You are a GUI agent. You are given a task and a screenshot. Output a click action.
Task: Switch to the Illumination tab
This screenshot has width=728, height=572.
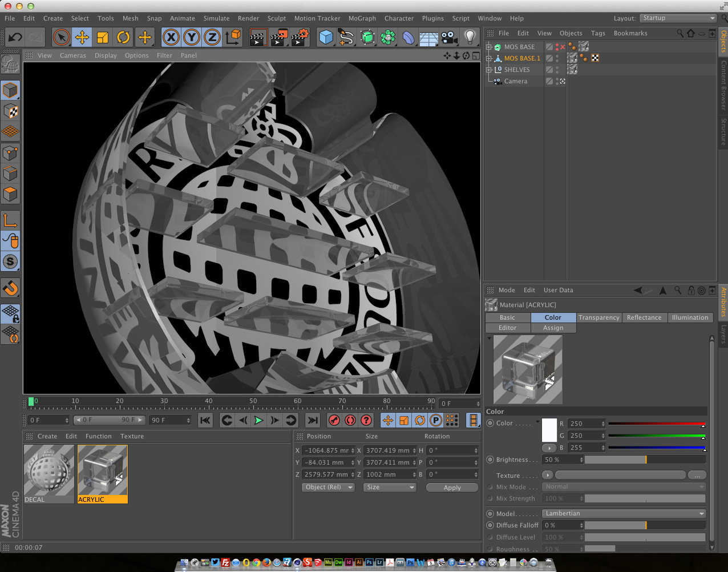click(690, 317)
